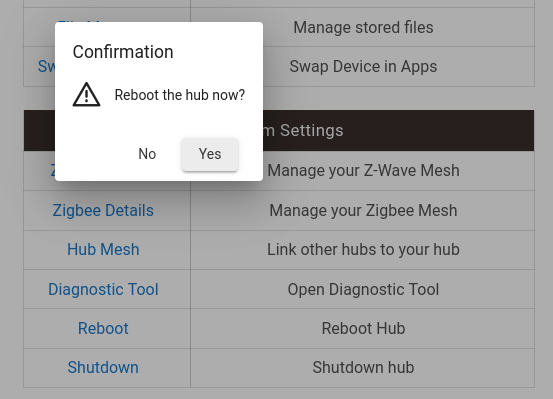
Task: Click the "Open Diagnostic Tool" description cell
Action: (x=363, y=289)
